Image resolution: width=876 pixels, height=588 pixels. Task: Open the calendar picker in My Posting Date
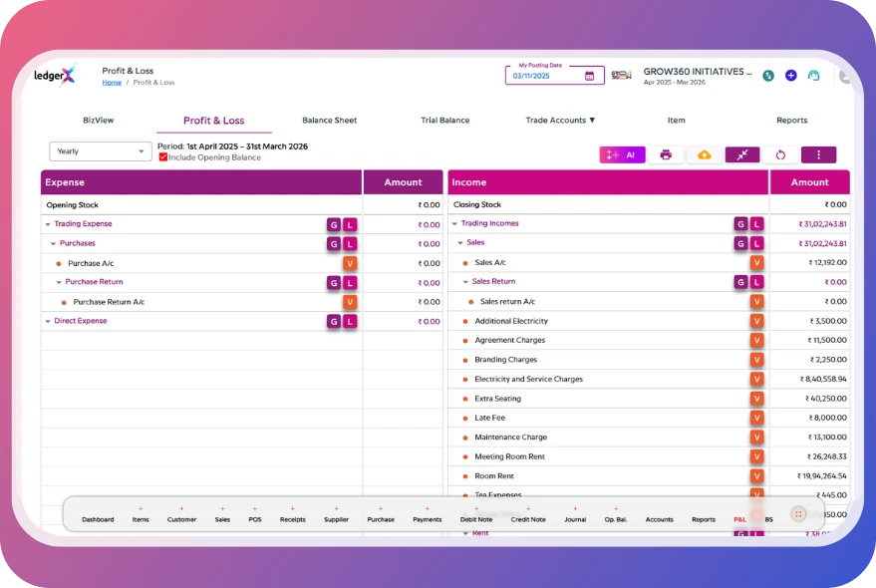pos(590,76)
